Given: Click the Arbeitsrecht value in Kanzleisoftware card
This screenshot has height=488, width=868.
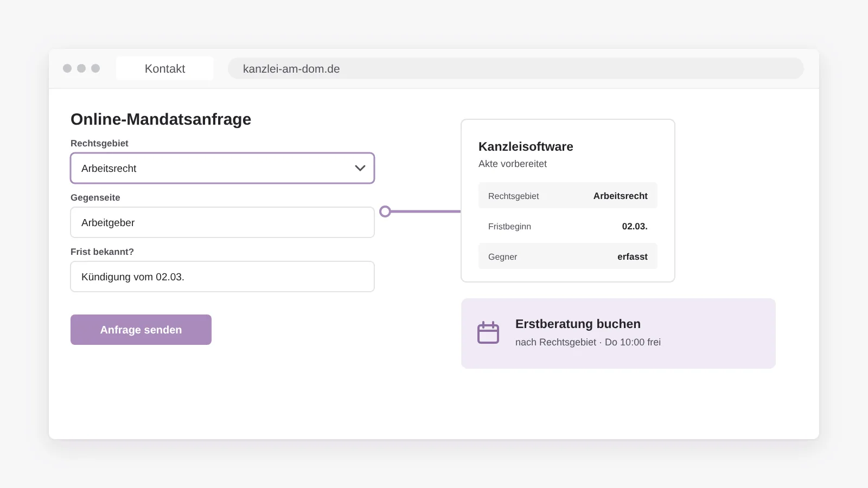Looking at the screenshot, I should [x=621, y=196].
